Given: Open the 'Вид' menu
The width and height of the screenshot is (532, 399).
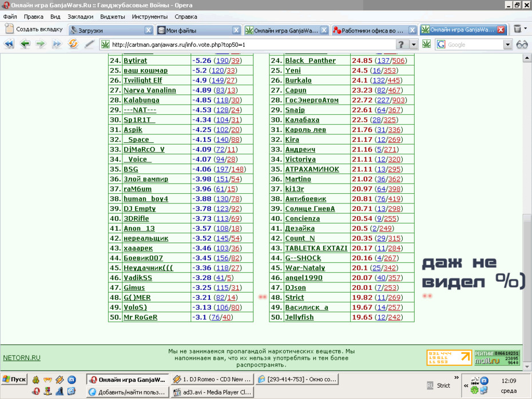Looking at the screenshot, I should click(x=55, y=17).
